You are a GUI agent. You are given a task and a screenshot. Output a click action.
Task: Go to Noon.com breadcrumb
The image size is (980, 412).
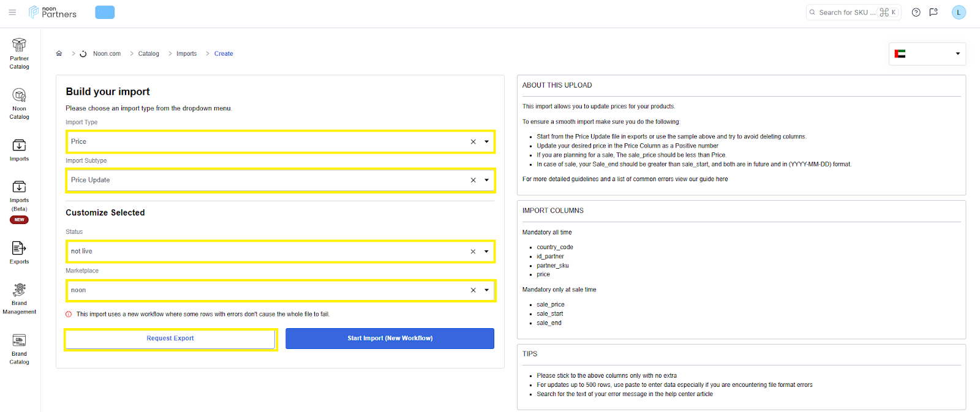(107, 54)
